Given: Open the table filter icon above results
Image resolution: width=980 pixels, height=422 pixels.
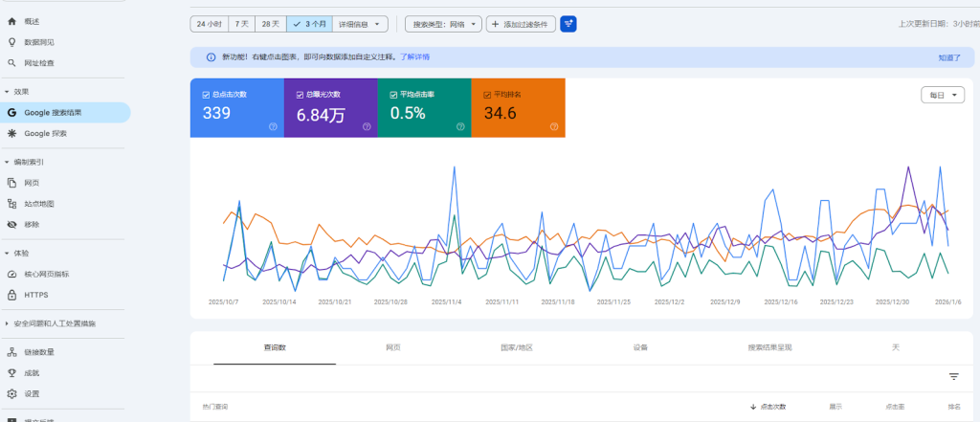Looking at the screenshot, I should [x=953, y=377].
